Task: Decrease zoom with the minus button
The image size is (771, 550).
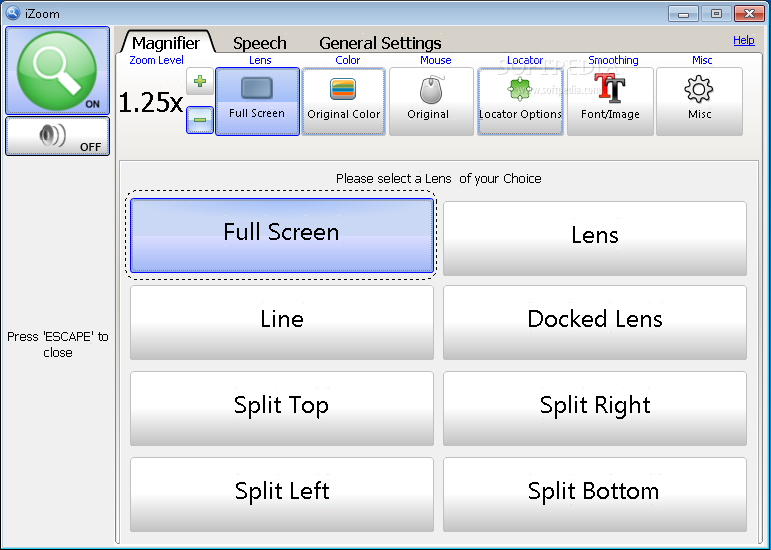Action: [200, 120]
